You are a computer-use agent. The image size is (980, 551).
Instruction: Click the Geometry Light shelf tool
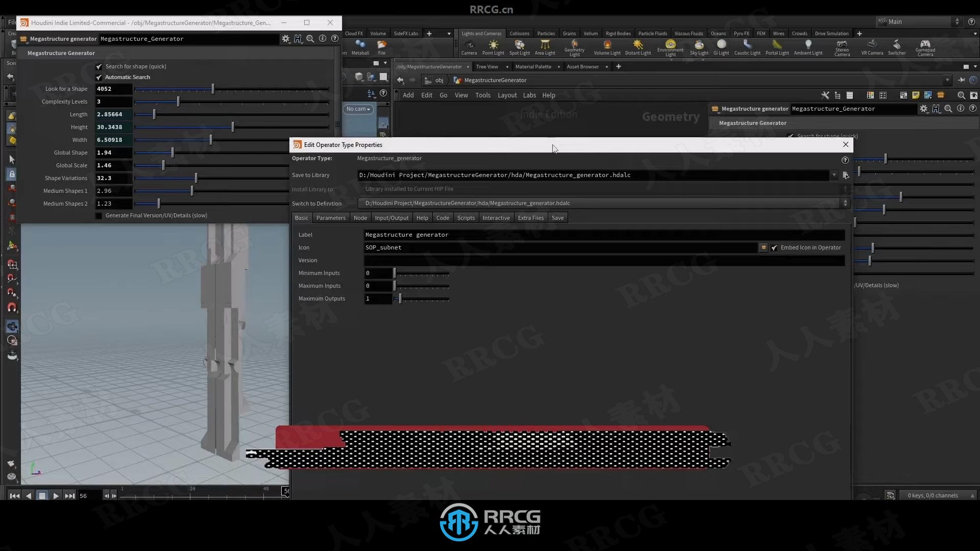click(x=575, y=47)
